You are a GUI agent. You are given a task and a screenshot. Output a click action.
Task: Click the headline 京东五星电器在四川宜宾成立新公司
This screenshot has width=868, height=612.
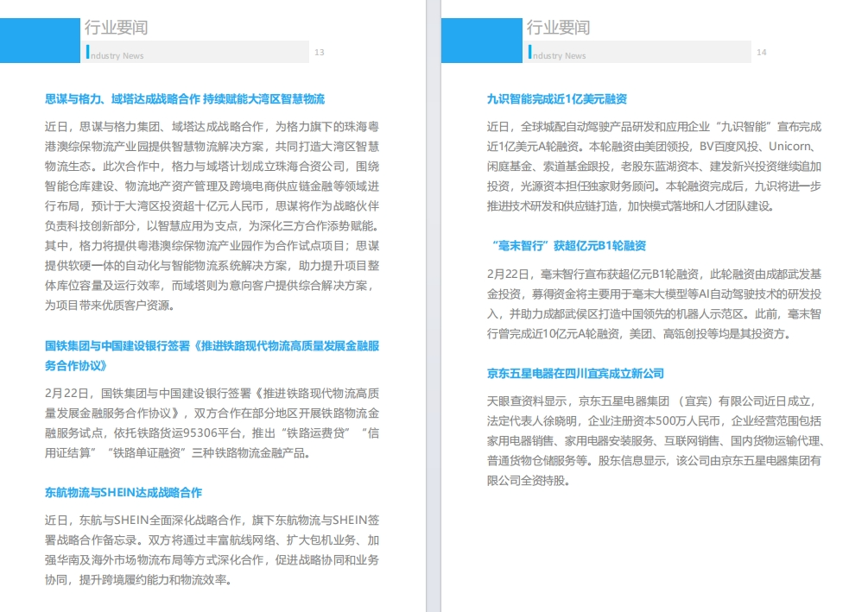575,374
